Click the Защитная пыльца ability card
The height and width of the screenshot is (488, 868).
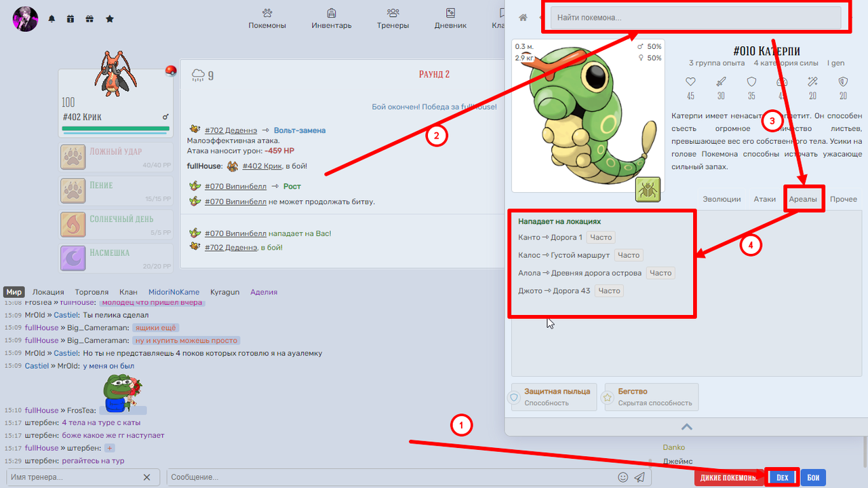point(554,397)
